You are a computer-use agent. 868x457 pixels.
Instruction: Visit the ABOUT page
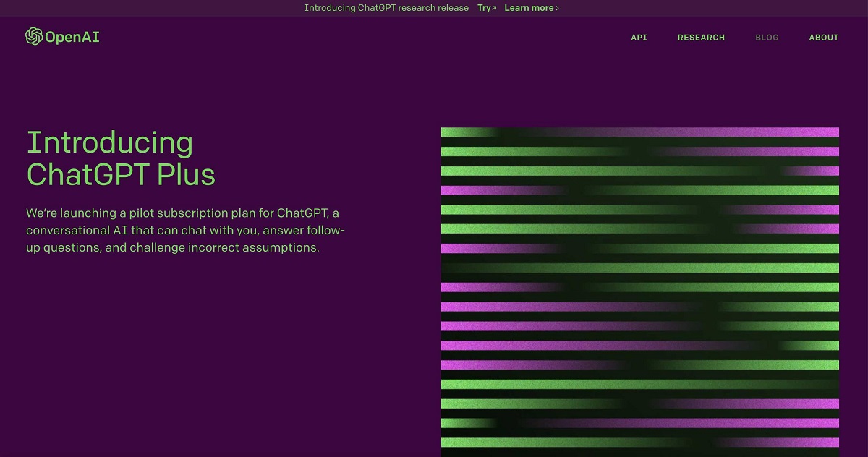pos(823,37)
